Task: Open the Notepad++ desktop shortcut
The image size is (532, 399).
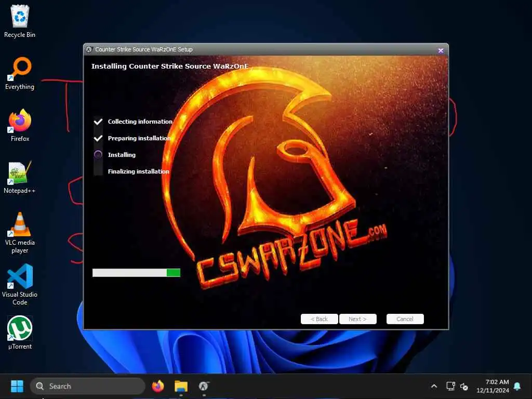Action: 20,178
